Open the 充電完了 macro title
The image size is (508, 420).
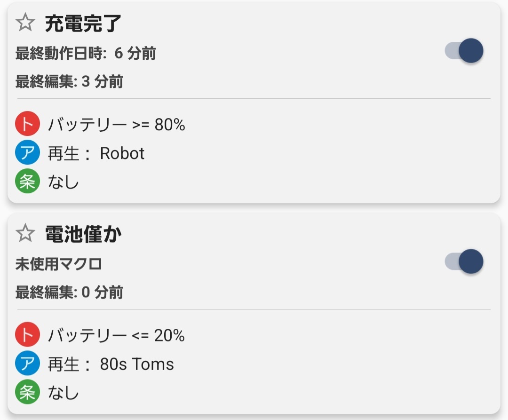83,24
